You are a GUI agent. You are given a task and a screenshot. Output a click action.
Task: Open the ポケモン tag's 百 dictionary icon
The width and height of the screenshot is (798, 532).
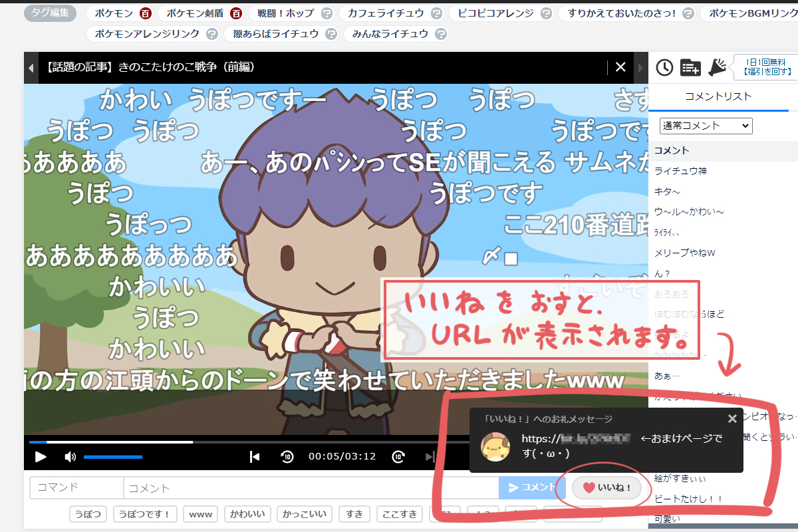click(146, 13)
